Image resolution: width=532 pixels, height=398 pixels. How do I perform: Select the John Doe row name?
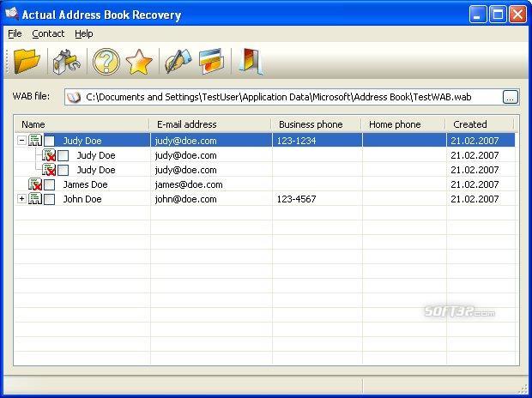(82, 199)
